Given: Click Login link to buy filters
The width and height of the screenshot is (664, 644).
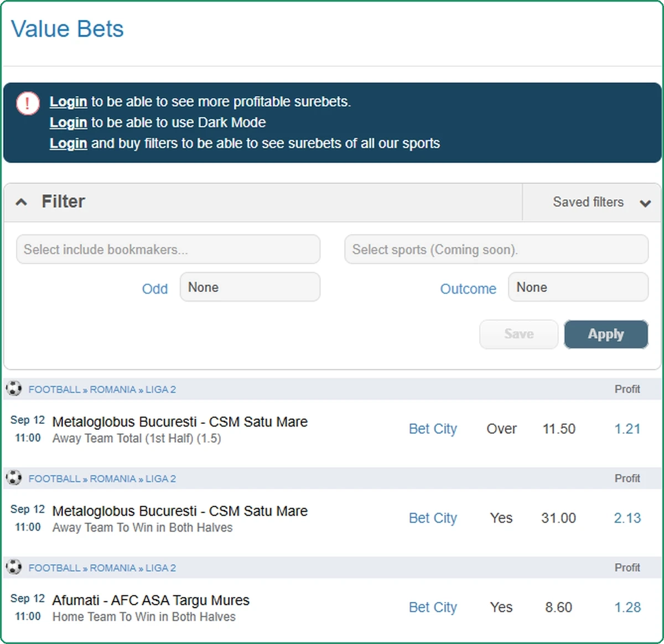Looking at the screenshot, I should [x=68, y=143].
